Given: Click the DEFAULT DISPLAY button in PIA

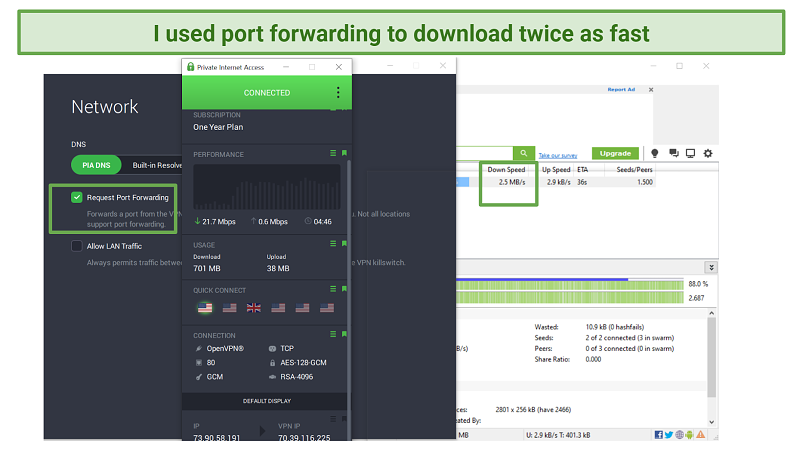Looking at the screenshot, I should click(267, 401).
